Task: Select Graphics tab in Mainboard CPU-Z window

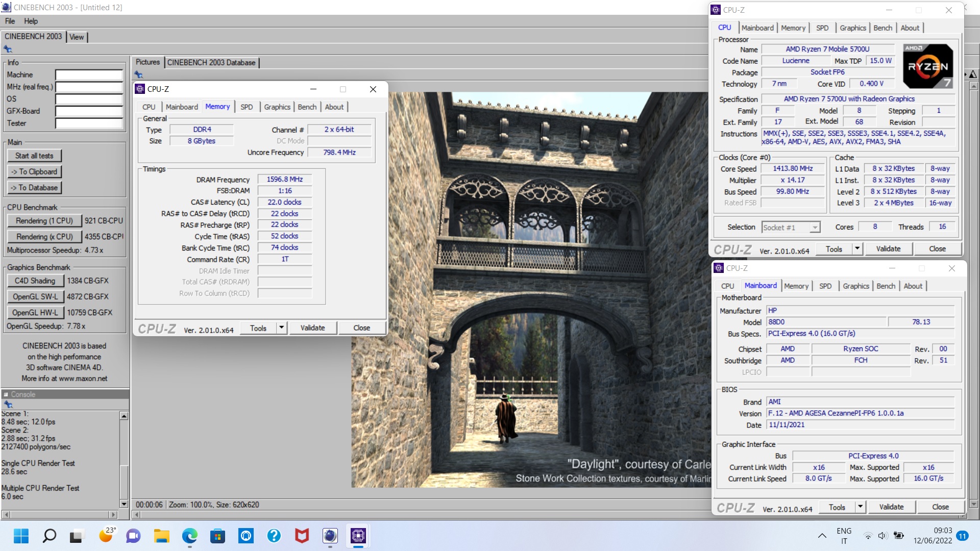Action: (855, 286)
